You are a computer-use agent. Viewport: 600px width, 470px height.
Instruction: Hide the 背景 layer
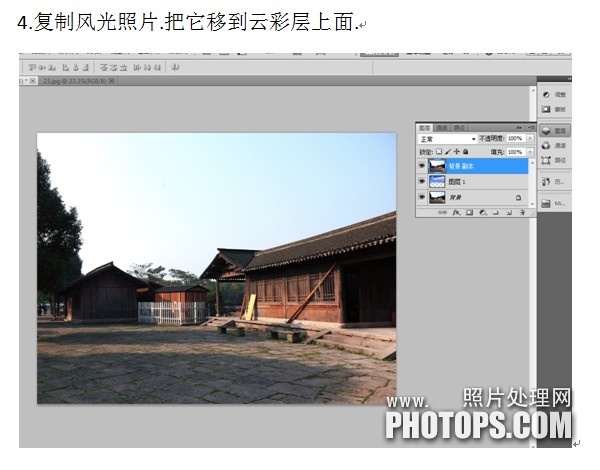pyautogui.click(x=422, y=197)
